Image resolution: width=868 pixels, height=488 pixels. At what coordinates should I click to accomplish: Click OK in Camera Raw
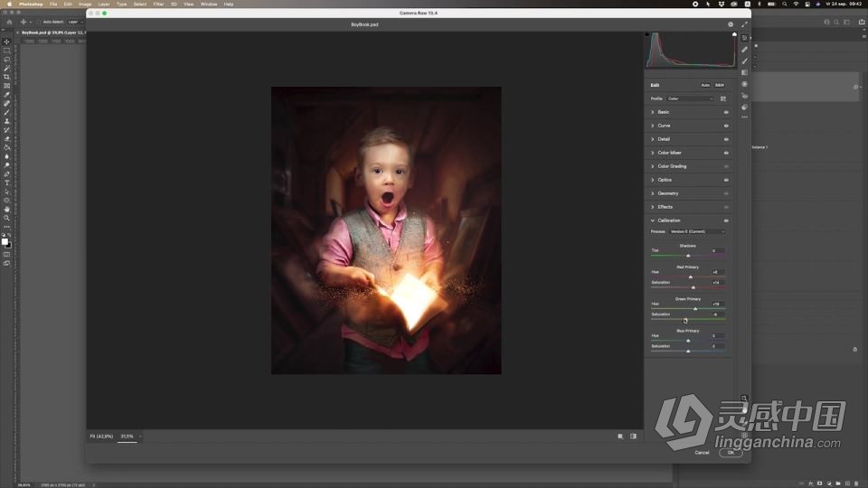(731, 453)
